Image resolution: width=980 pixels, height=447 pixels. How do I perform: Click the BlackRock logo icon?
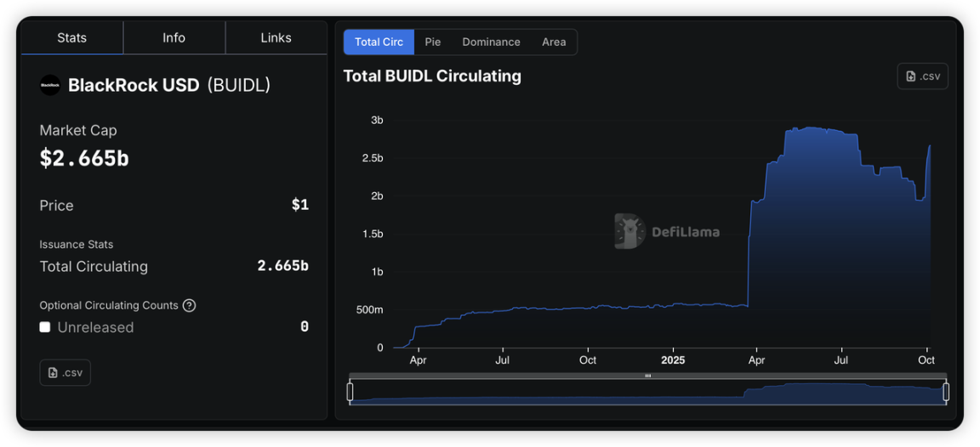tap(50, 85)
